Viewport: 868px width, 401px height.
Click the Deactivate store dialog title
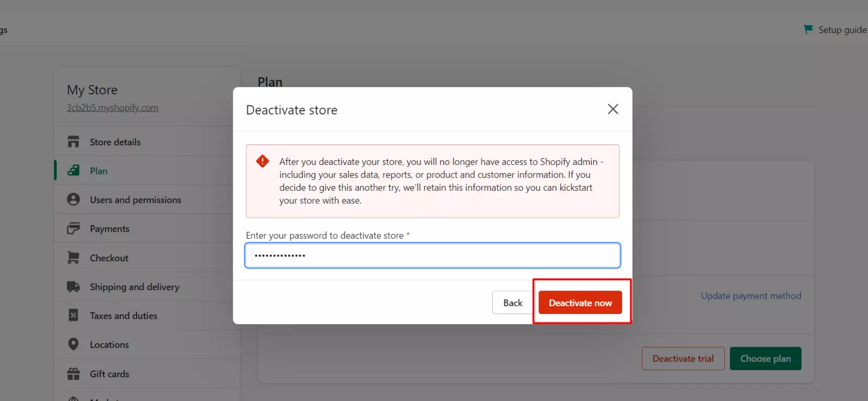pyautogui.click(x=292, y=110)
